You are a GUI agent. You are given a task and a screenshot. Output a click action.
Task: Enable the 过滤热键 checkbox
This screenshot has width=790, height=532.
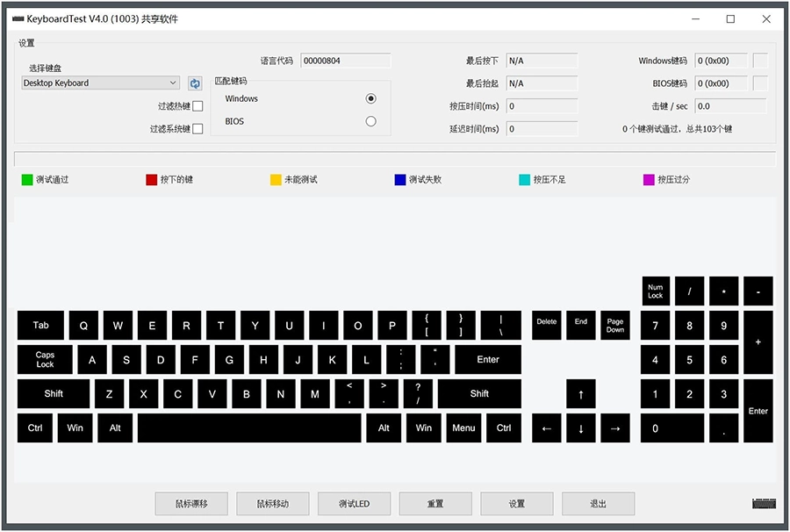[x=197, y=106]
